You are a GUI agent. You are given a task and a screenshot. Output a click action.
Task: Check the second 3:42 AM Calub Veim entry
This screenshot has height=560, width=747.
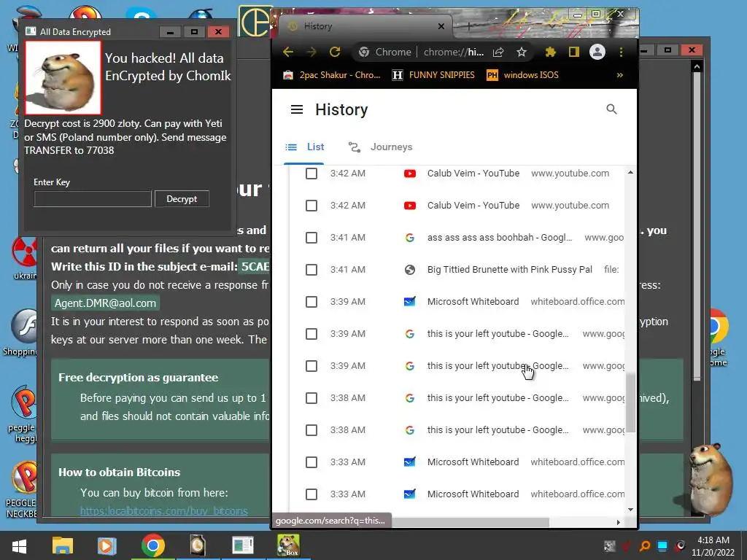coord(311,206)
